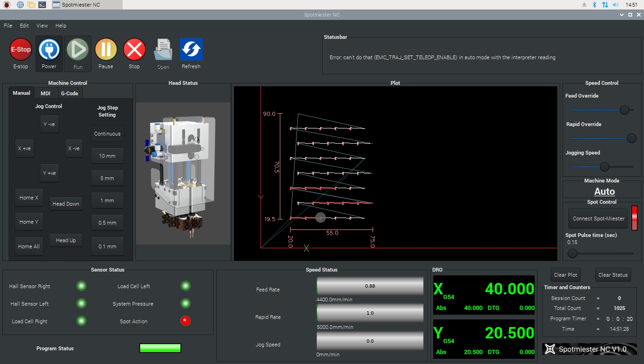The image size is (644, 364).
Task: Open the Help menu
Action: point(61,26)
